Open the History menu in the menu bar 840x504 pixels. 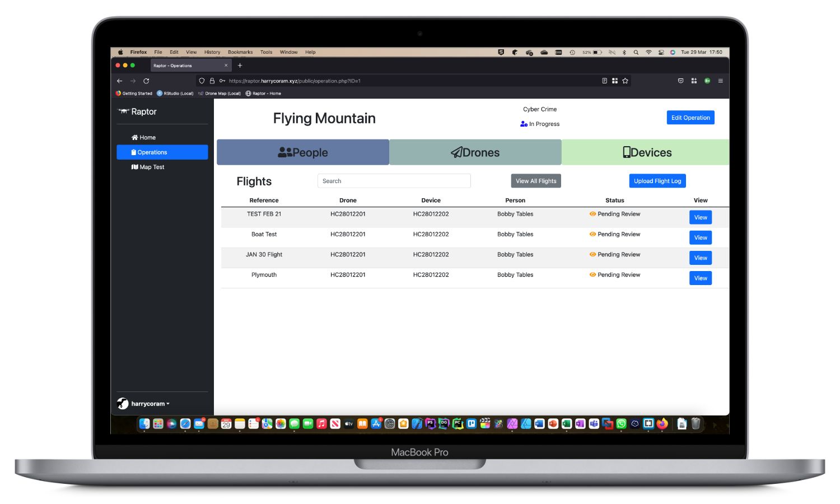pos(212,52)
